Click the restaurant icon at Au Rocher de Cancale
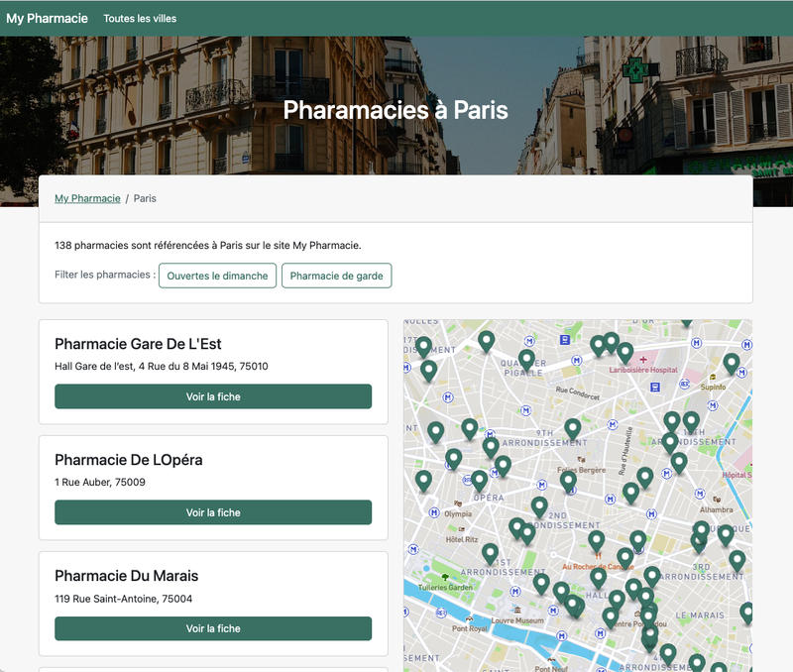Screen dimensions: 793x672 tap(597, 554)
